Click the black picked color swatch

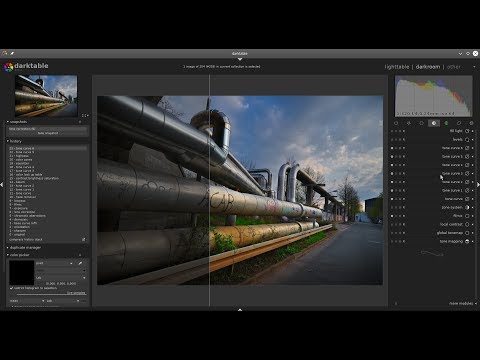(x=22, y=272)
